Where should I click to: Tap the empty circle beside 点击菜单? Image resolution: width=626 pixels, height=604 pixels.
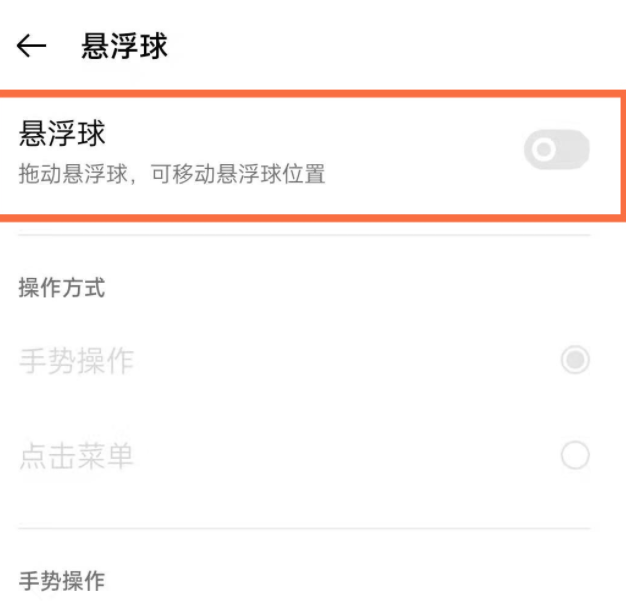(x=574, y=457)
